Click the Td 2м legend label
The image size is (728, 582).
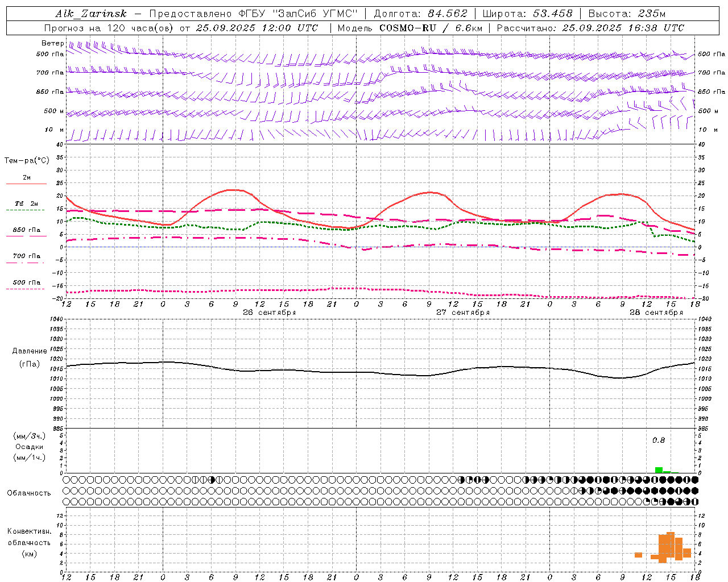click(26, 203)
